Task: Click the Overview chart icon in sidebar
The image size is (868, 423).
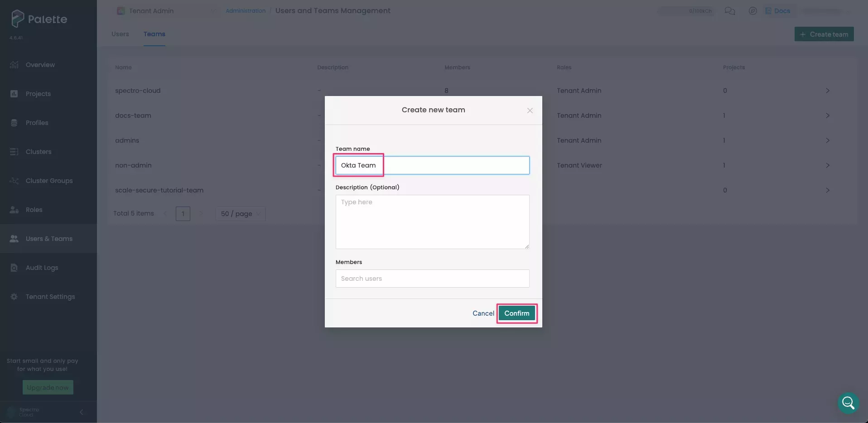Action: pos(14,65)
